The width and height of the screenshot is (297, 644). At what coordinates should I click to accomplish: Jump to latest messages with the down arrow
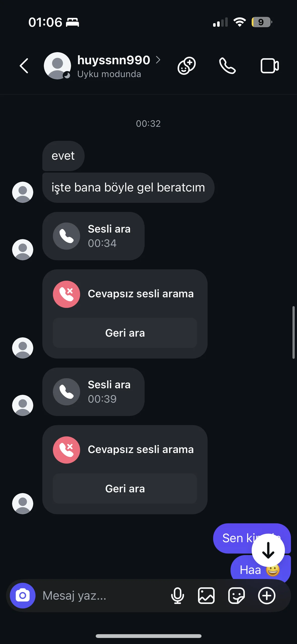(x=268, y=550)
